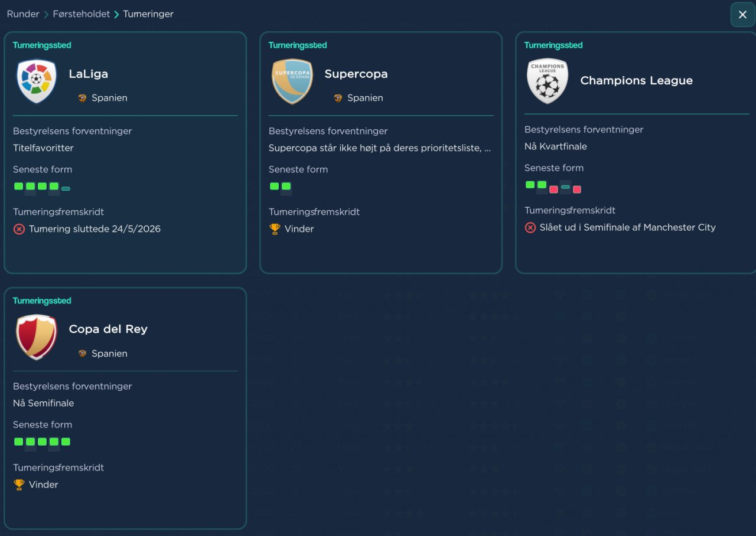Select Spanien in the Supercopa card
756x536 pixels.
[x=365, y=98]
